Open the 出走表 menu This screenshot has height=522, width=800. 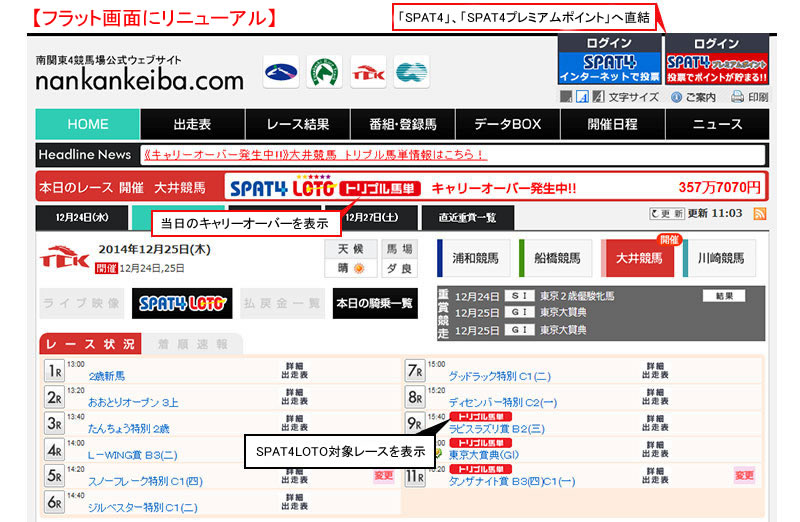coord(192,124)
